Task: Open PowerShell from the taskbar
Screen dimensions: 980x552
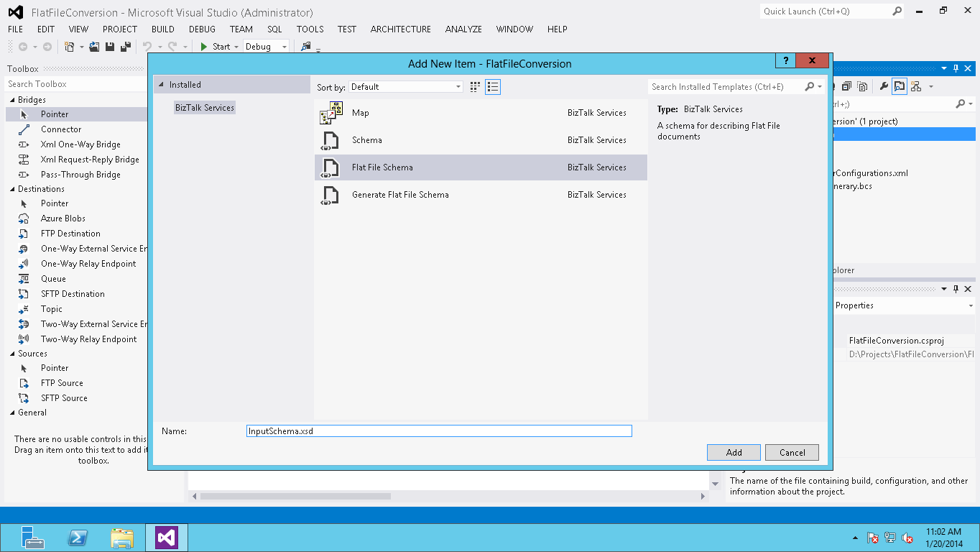Action: [78, 538]
